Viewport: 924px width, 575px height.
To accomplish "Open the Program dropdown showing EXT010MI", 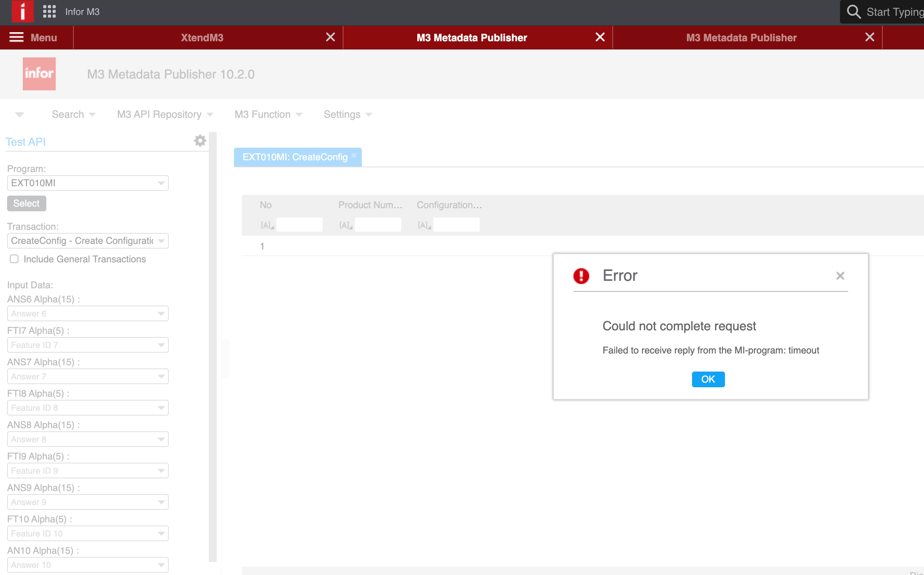I will (x=161, y=183).
